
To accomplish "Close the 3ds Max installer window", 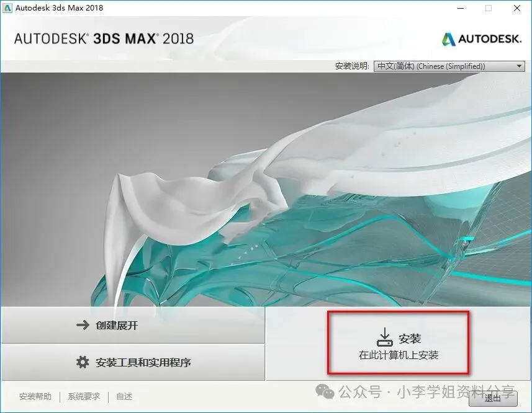I will 516,8.
